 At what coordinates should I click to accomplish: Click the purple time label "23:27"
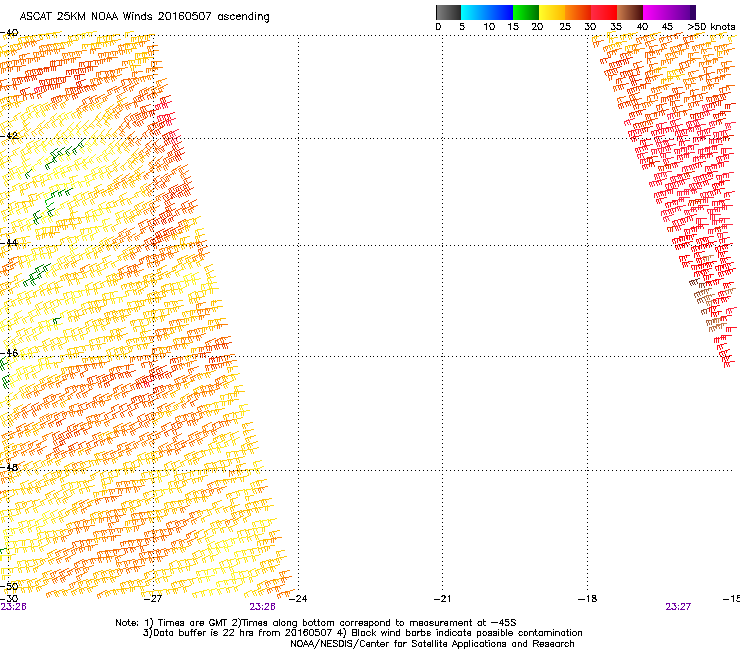678,607
